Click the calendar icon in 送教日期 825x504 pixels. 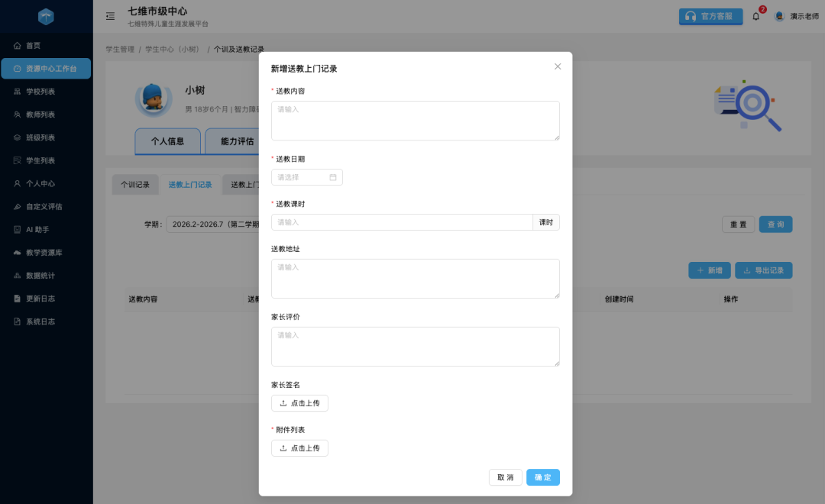tap(333, 177)
